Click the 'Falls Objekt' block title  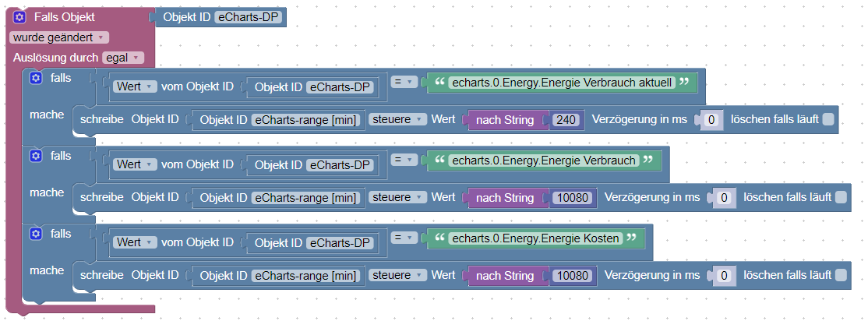tap(64, 17)
